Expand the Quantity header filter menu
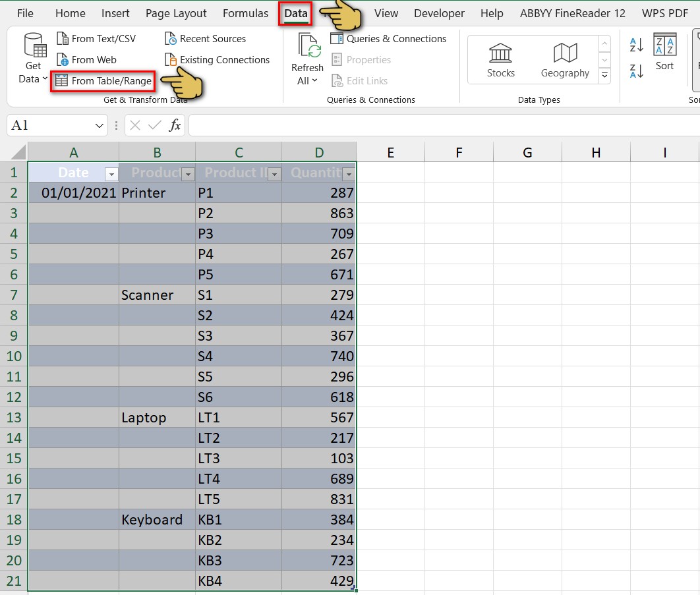 [348, 173]
